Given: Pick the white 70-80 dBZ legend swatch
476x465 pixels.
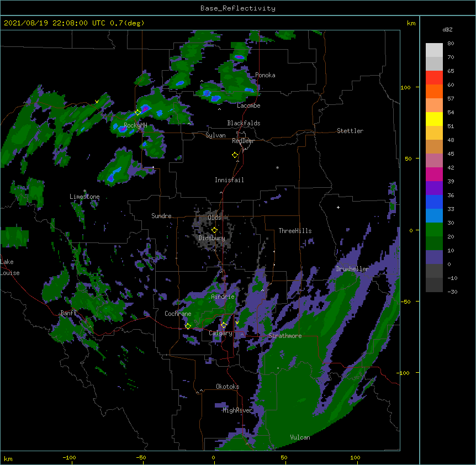Looking at the screenshot, I should pyautogui.click(x=434, y=50).
